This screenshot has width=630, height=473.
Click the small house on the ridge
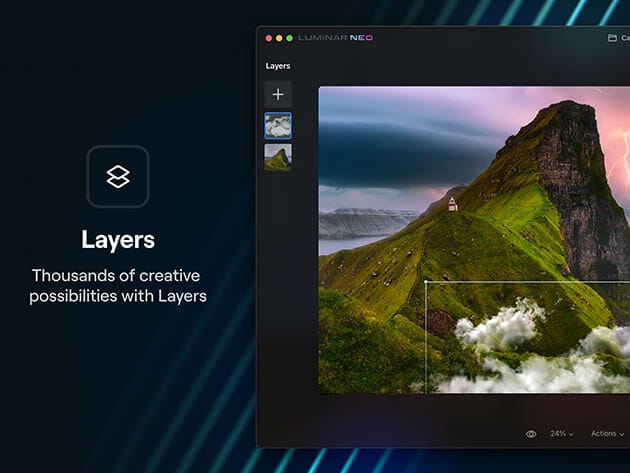click(453, 204)
